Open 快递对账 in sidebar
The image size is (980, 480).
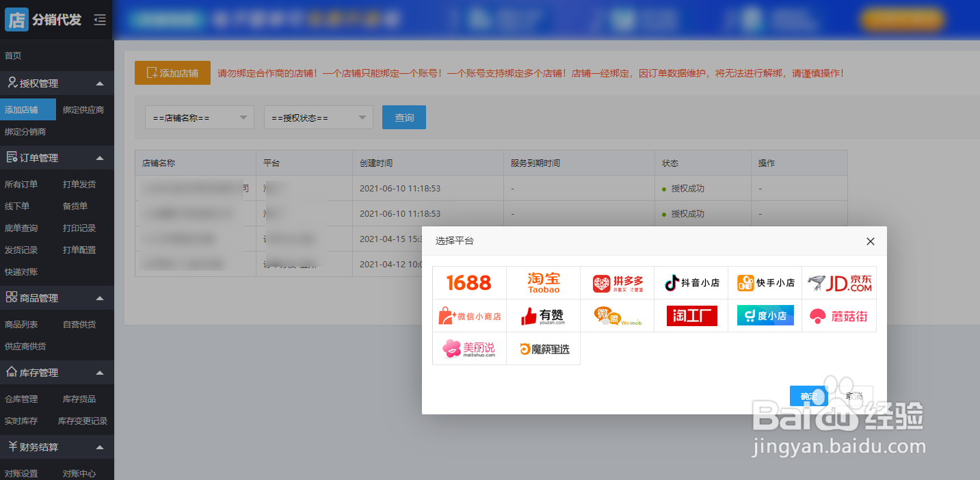coord(21,271)
